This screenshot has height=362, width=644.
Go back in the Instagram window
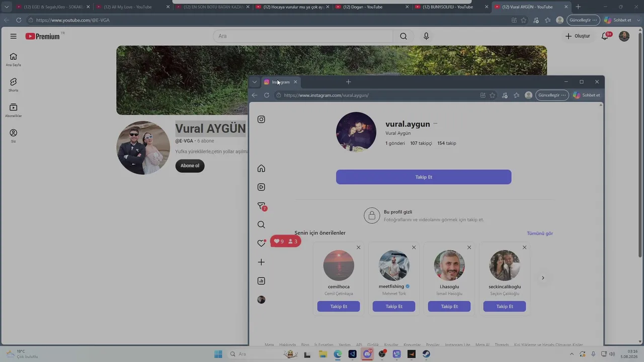tap(255, 95)
